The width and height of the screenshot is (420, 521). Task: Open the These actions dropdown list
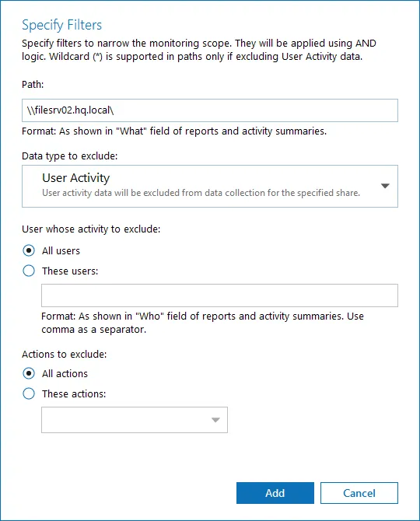[135, 420]
